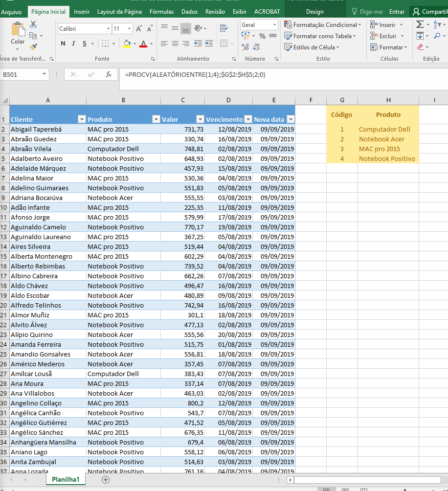This screenshot has width=448, height=491.
Task: Click the increase indent icon
Action: (x=209, y=44)
